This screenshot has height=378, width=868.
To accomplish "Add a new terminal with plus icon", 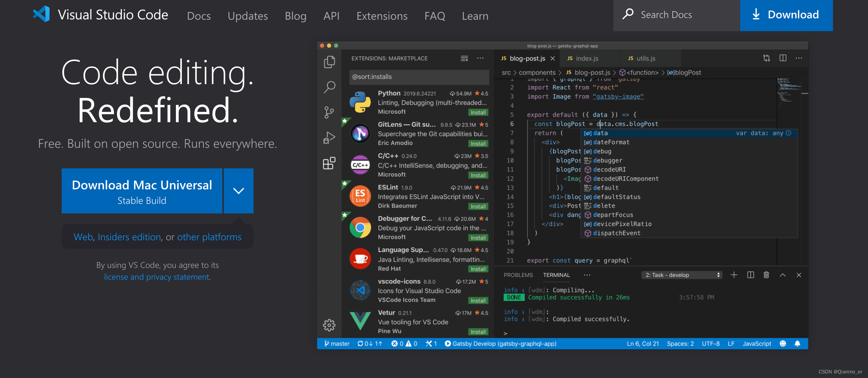I will [x=734, y=275].
